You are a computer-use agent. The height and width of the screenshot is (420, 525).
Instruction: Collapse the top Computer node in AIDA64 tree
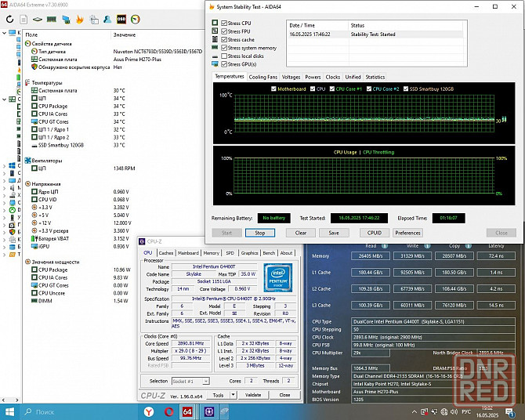click(x=4, y=33)
